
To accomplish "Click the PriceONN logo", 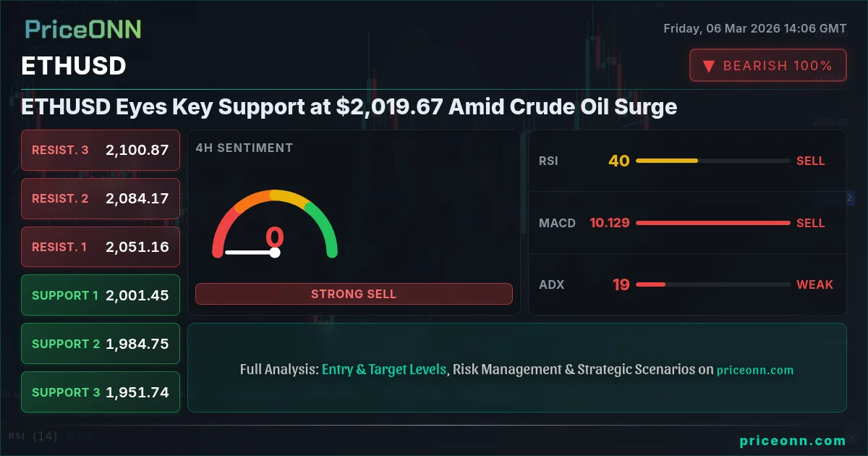I will click(x=83, y=29).
